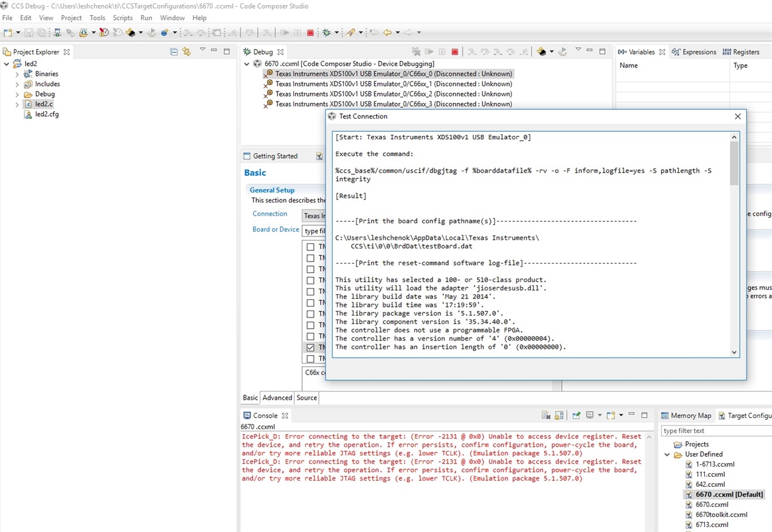Click the Restart icon in Debug view toolbar
Screen dimensions: 772x532
tap(562, 51)
